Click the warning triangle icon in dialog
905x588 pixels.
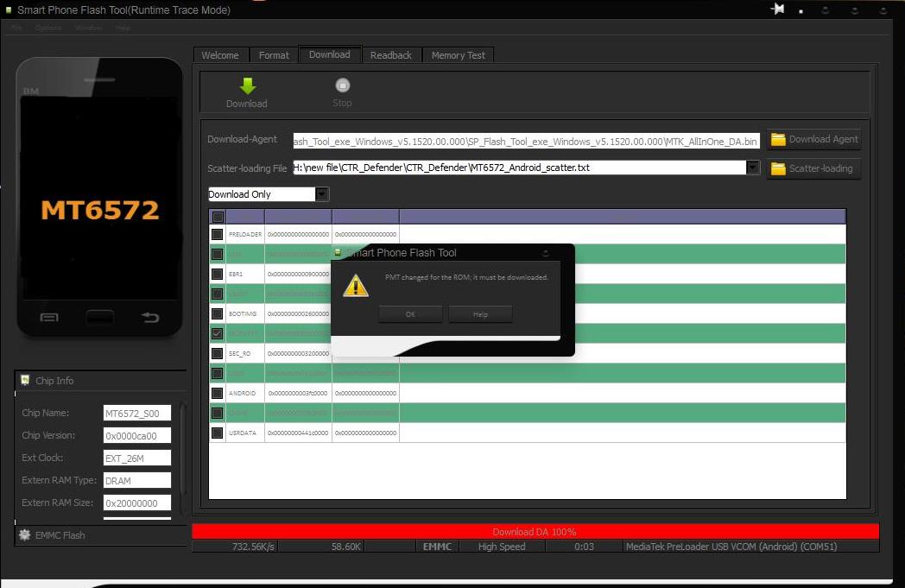(x=356, y=286)
